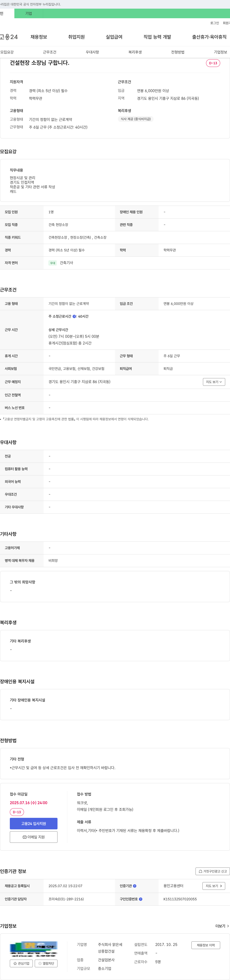Click the contact 조미숙(031-289-2216)
Screen dimensions: 230x980
pos(66,899)
